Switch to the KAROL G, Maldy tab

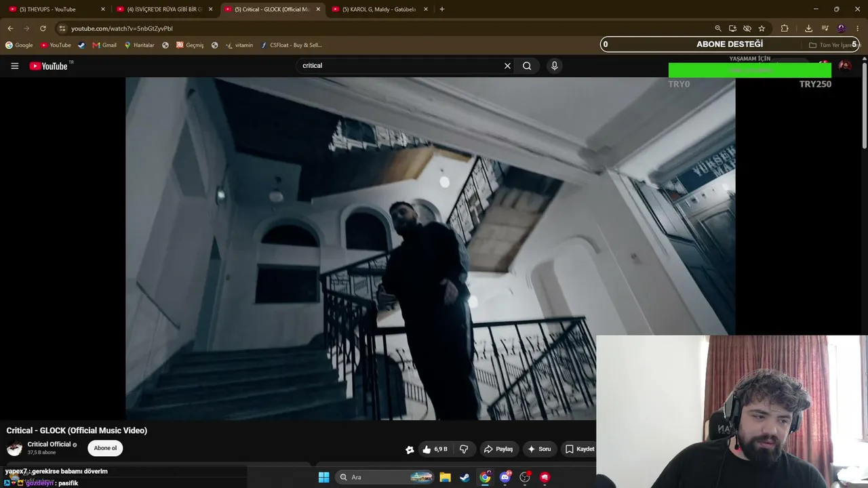click(380, 9)
